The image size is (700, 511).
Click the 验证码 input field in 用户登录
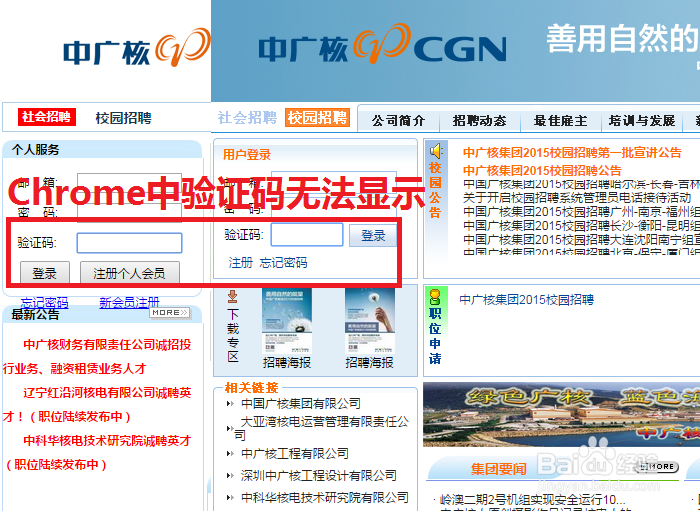pyautogui.click(x=307, y=235)
